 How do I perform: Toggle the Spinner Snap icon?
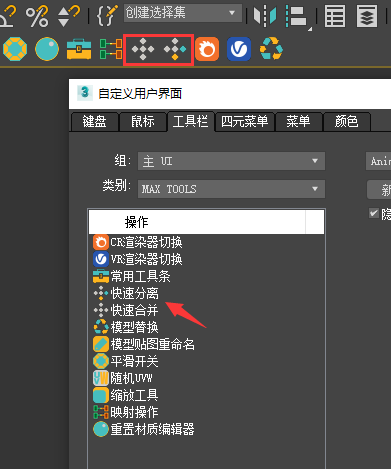point(69,16)
